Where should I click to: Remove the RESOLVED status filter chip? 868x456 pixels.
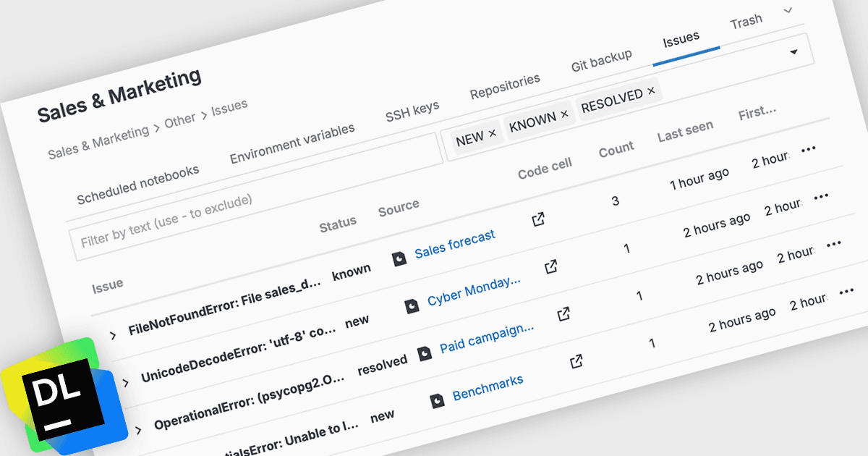[651, 90]
